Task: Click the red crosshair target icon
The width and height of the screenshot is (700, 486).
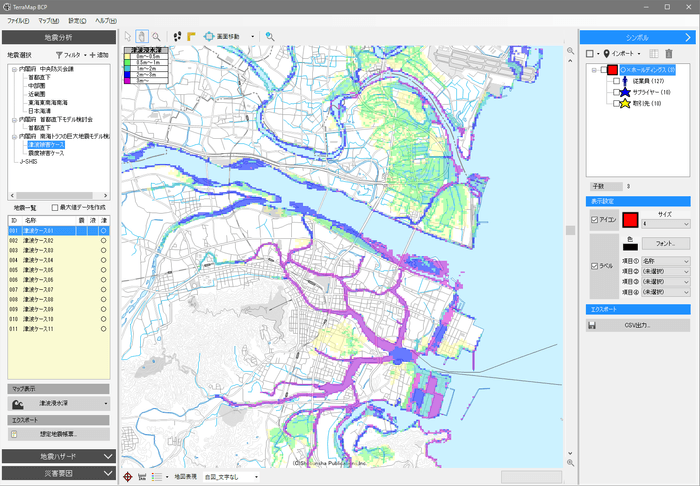Action: (x=127, y=477)
